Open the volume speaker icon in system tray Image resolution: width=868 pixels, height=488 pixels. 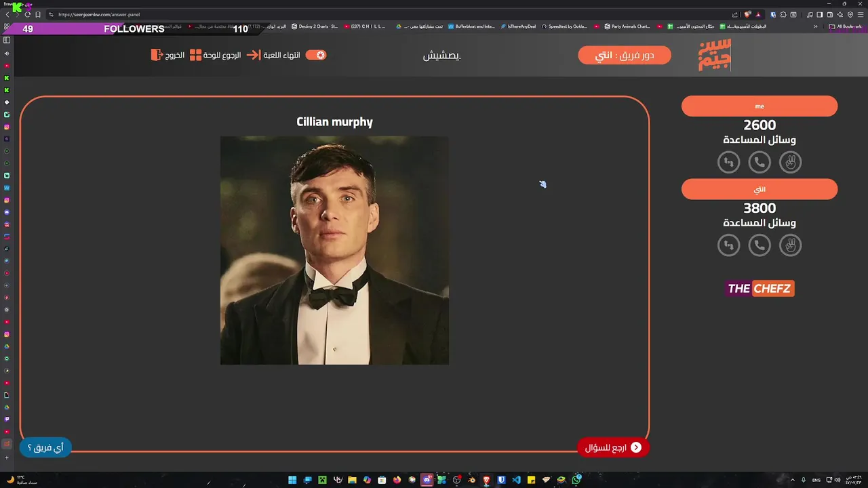click(x=837, y=480)
